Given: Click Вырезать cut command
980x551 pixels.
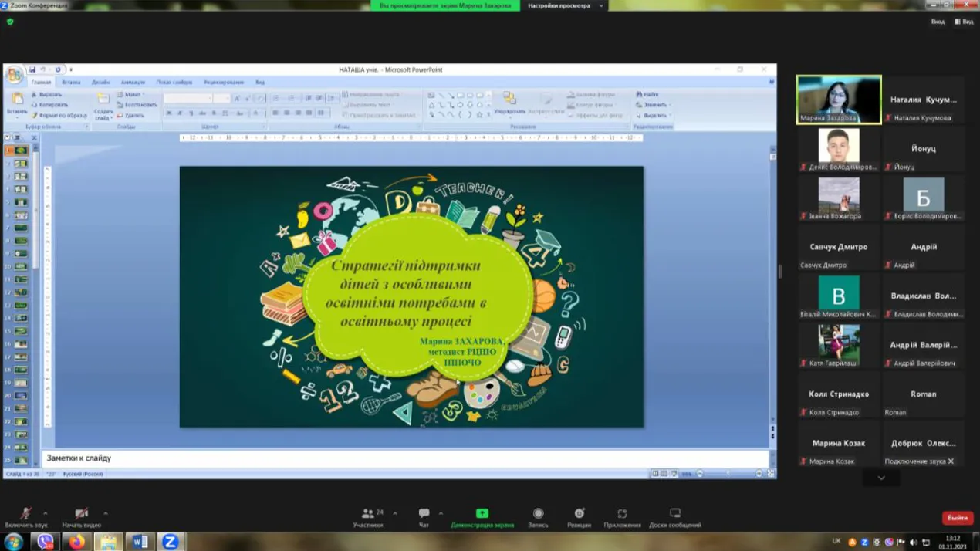Looking at the screenshot, I should pyautogui.click(x=46, y=94).
